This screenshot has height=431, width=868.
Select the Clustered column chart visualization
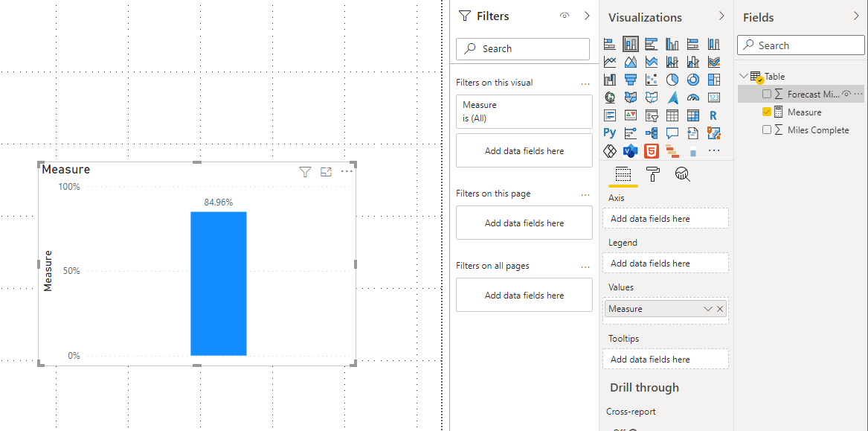(672, 44)
